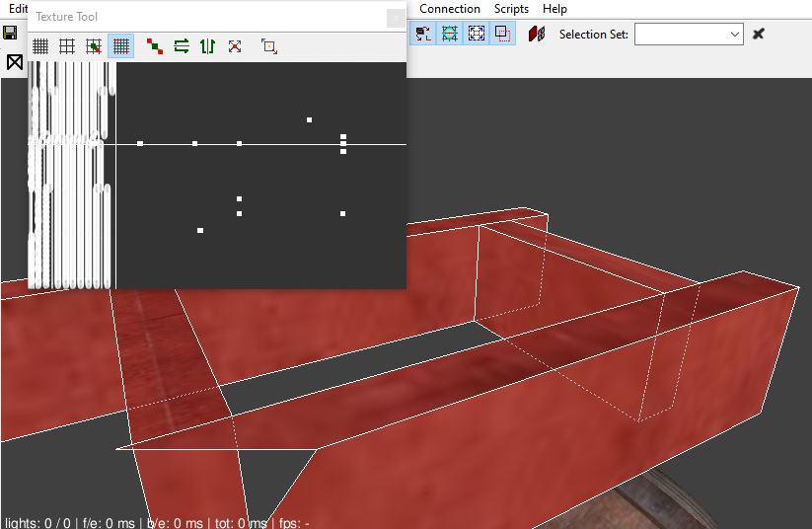Image resolution: width=812 pixels, height=529 pixels.
Task: Flip texture horizontally with the green arrows icon
Action: click(x=182, y=46)
